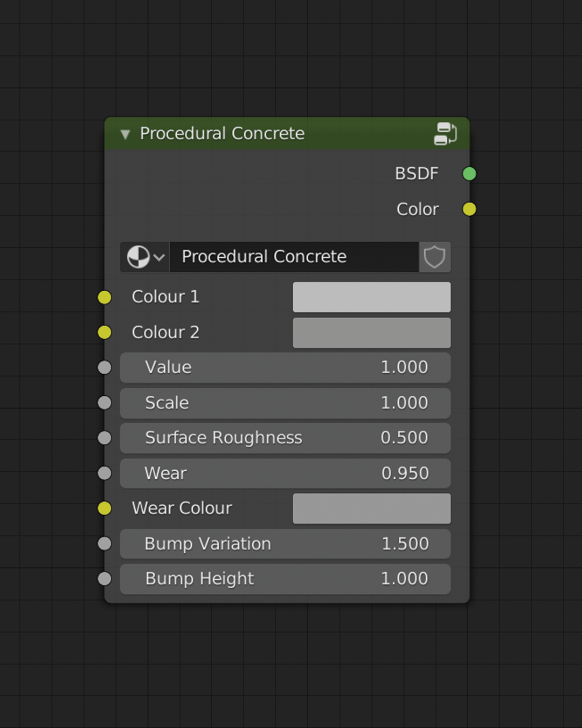582x728 pixels.
Task: Open the material datablock dropdown arrow
Action: pos(159,257)
